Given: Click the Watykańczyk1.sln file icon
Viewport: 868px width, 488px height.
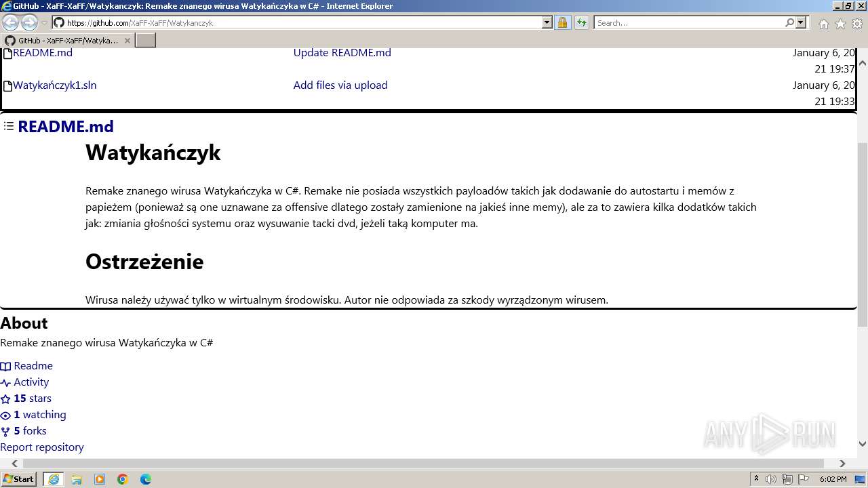Looking at the screenshot, I should pos(8,86).
